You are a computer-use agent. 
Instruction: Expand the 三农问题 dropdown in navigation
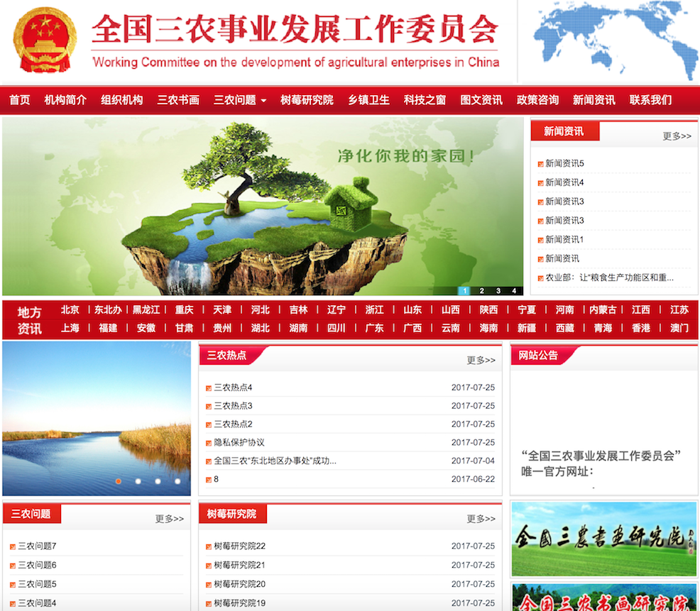click(240, 100)
